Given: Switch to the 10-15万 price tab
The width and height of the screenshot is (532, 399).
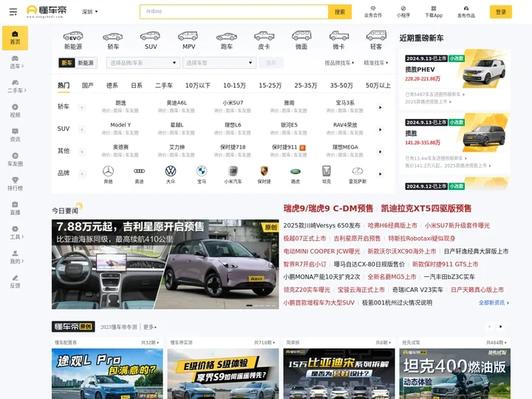Looking at the screenshot, I should pyautogui.click(x=234, y=86).
